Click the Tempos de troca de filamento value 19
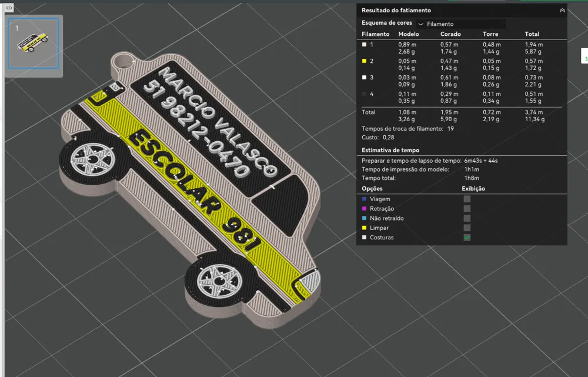Screen dimensions: 588x377 coord(450,129)
